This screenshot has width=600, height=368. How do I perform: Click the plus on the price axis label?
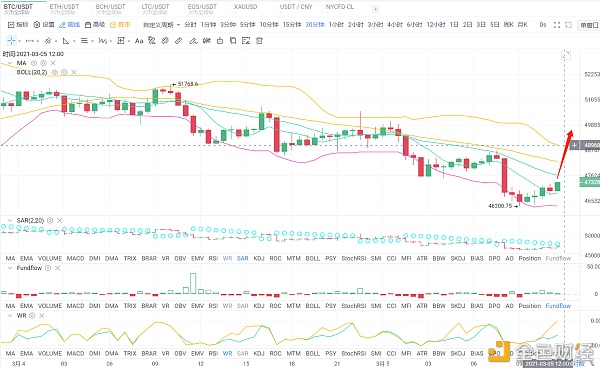pos(574,145)
